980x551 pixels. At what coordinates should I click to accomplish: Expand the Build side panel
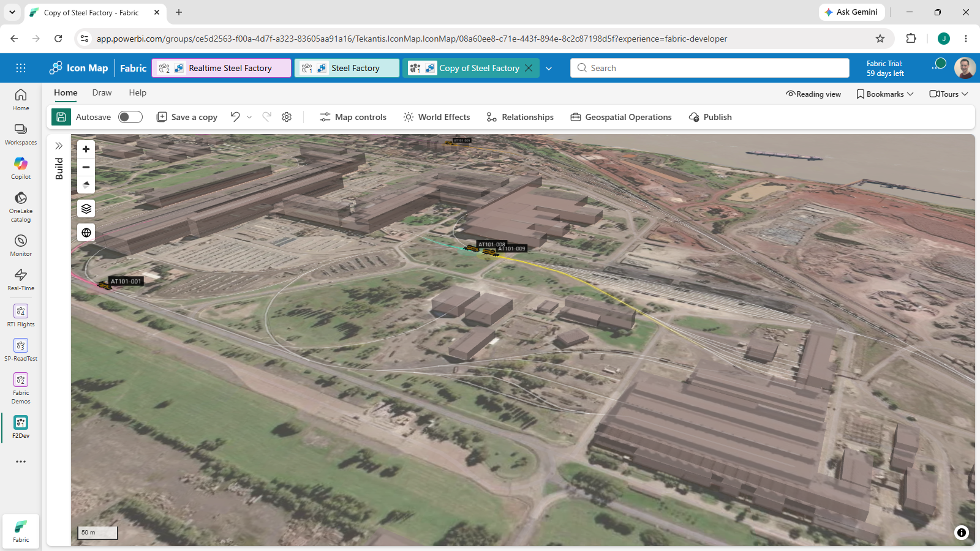point(59,146)
